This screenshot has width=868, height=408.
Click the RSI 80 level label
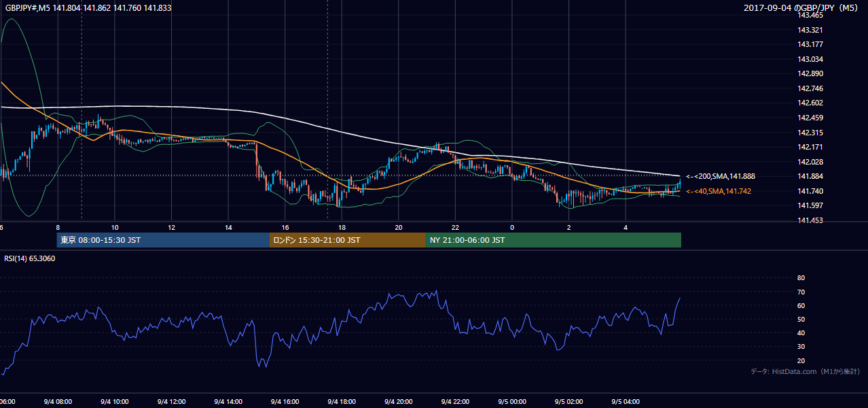click(x=801, y=278)
